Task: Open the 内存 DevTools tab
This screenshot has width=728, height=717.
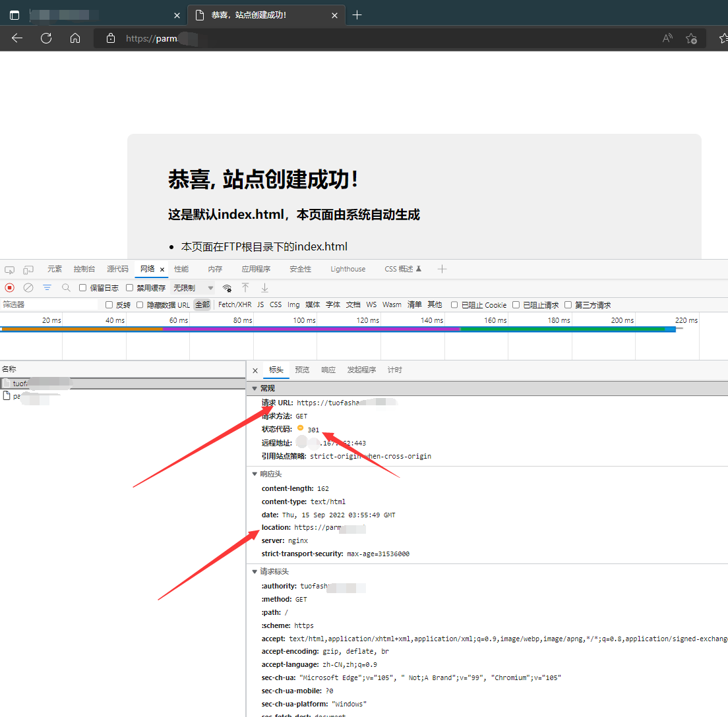Action: 215,269
